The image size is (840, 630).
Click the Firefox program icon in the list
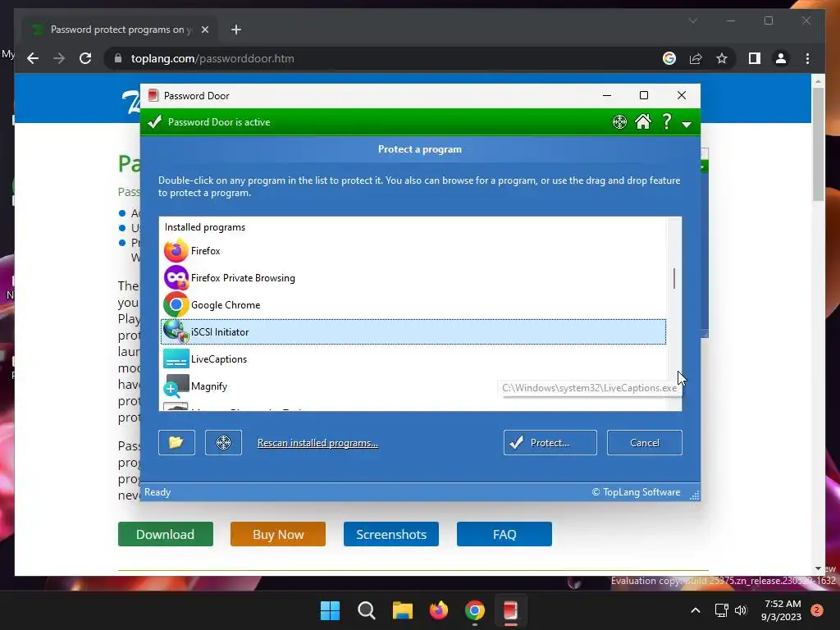click(x=176, y=251)
